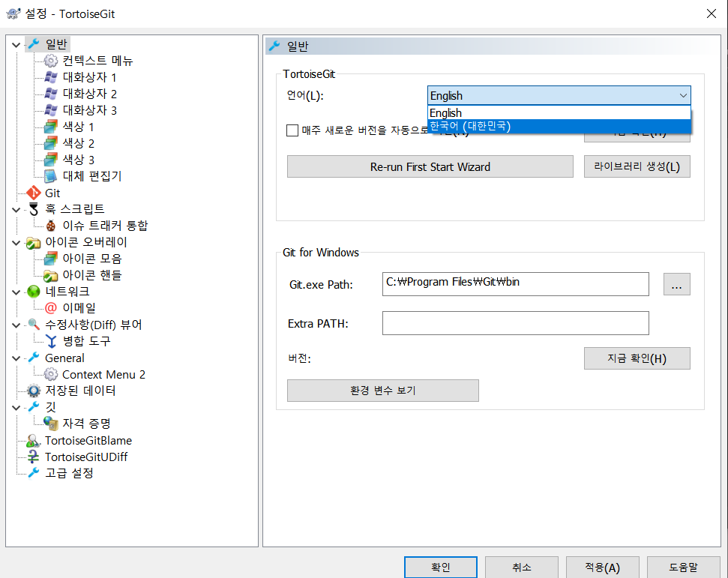728x578 pixels.
Task: Collapse the 일반 tree node
Action: click(x=16, y=45)
